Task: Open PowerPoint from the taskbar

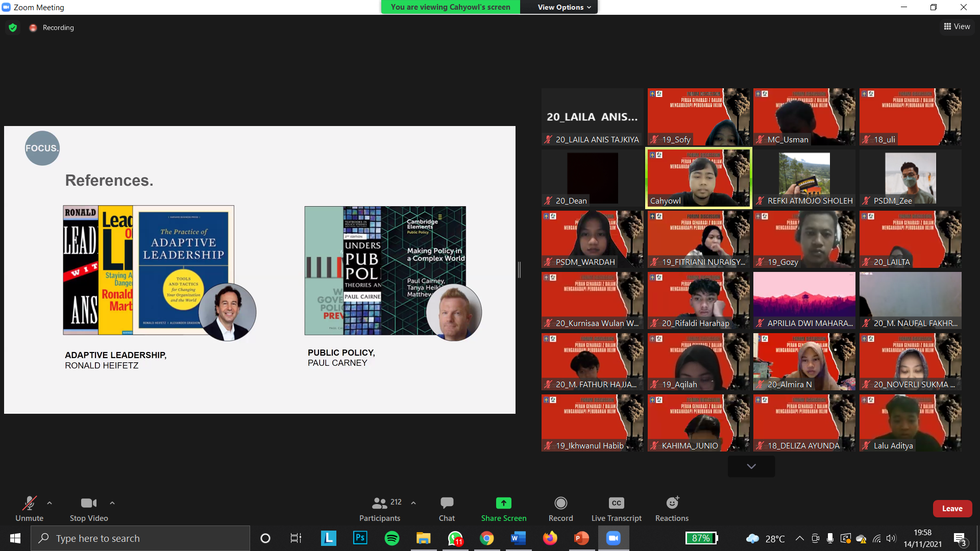Action: pos(582,538)
